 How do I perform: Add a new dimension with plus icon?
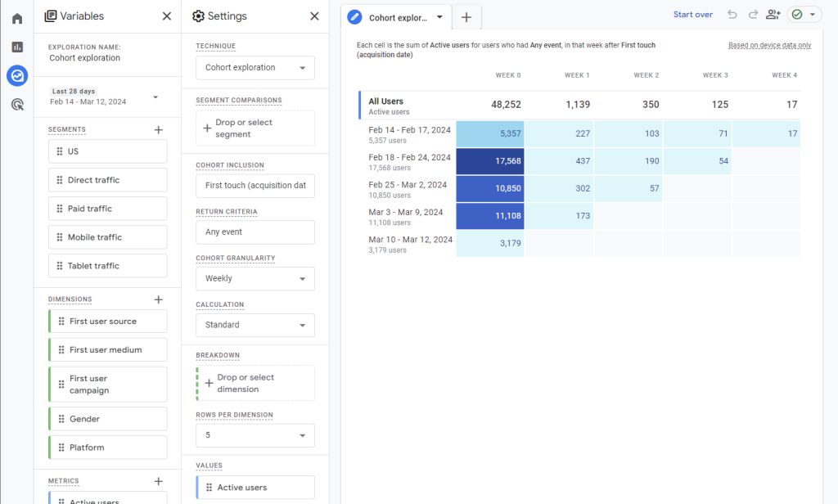[x=158, y=299]
